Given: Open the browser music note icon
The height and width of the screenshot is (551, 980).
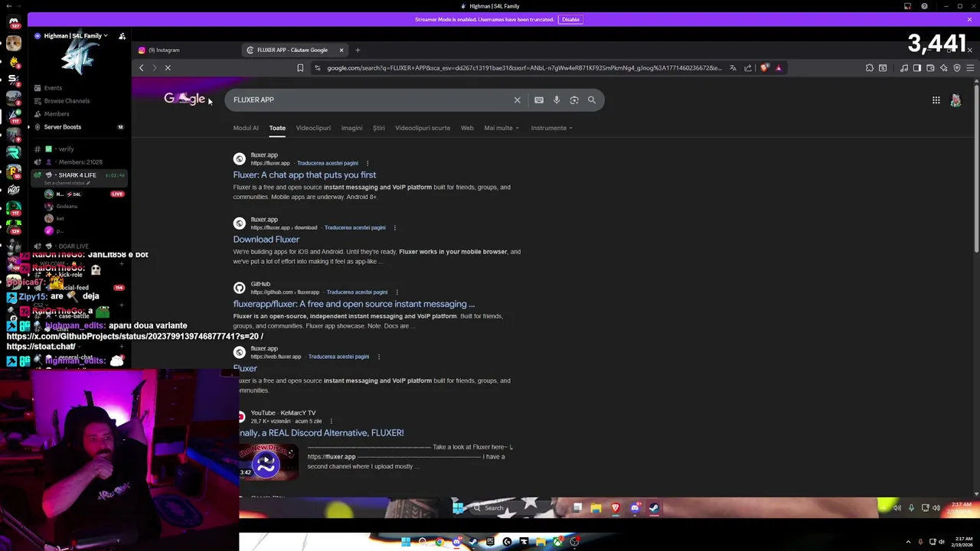Looking at the screenshot, I should [x=904, y=68].
